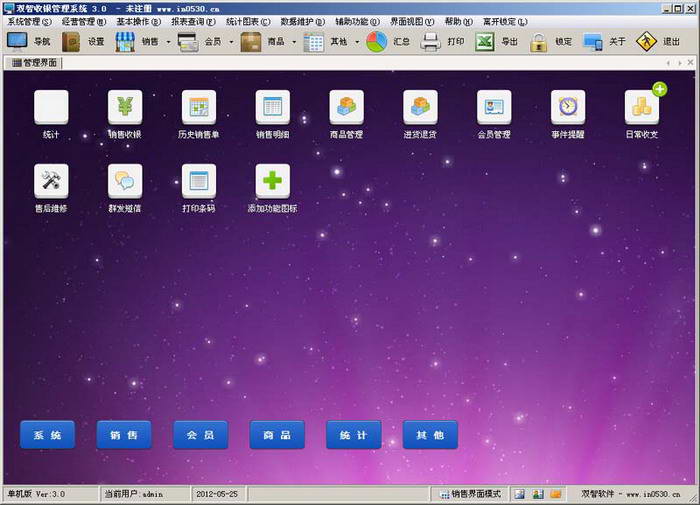Expand the 销售 toolbar dropdown arrow
The width and height of the screenshot is (700, 505).
tap(168, 42)
